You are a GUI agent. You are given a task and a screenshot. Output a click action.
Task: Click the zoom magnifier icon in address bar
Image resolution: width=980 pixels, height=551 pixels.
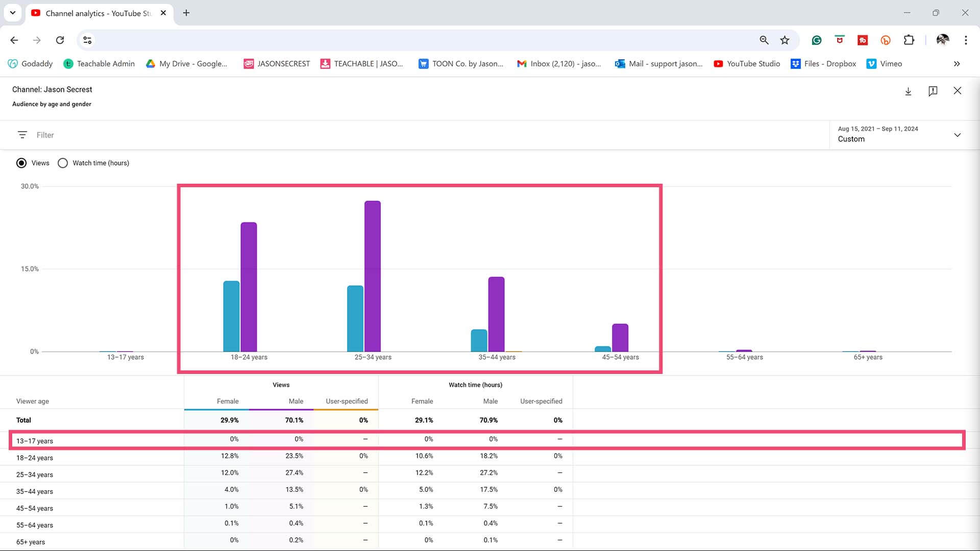point(764,40)
